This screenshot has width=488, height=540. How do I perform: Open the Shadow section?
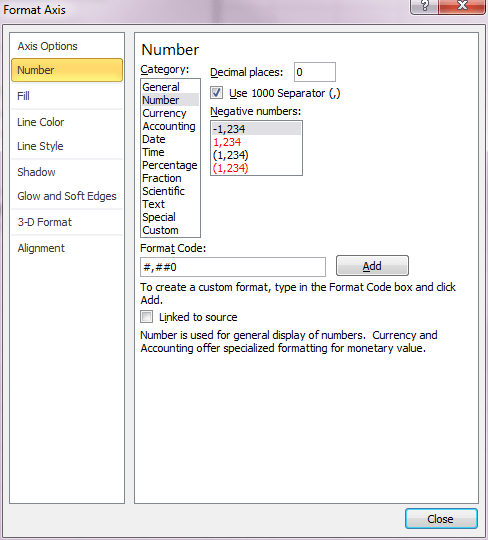(x=37, y=172)
